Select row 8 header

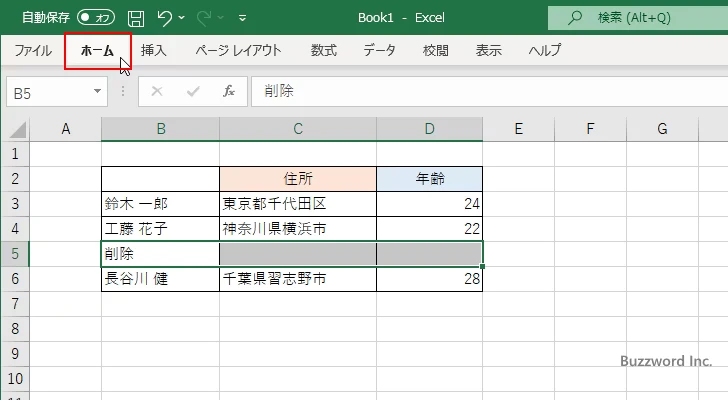tap(15, 329)
